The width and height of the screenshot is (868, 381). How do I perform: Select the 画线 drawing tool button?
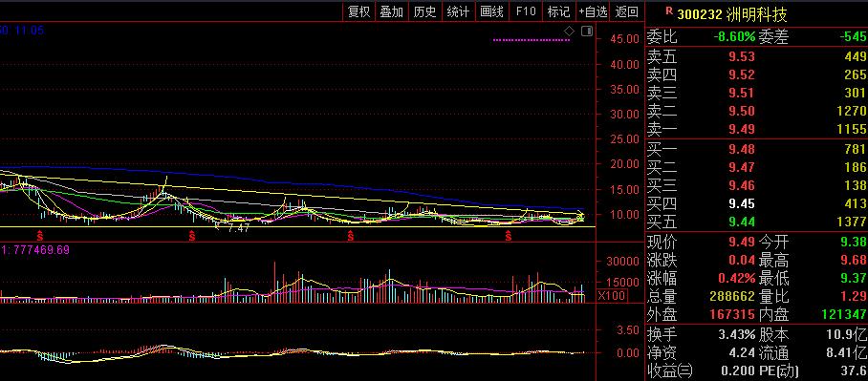(x=491, y=11)
